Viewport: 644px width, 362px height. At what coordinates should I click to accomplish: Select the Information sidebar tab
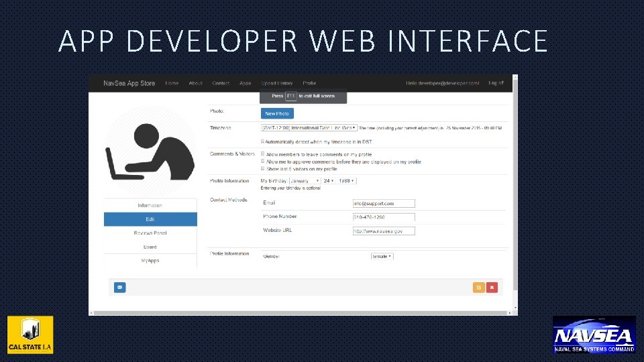pyautogui.click(x=150, y=205)
